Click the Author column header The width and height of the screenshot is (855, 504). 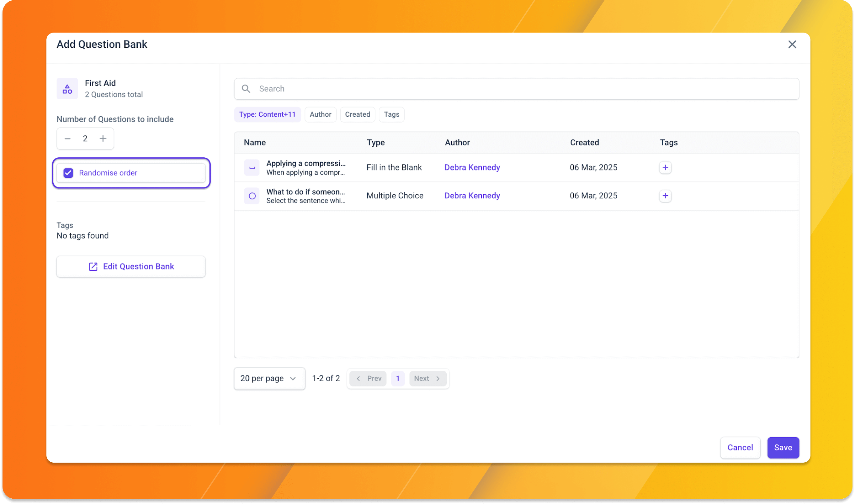pos(457,143)
